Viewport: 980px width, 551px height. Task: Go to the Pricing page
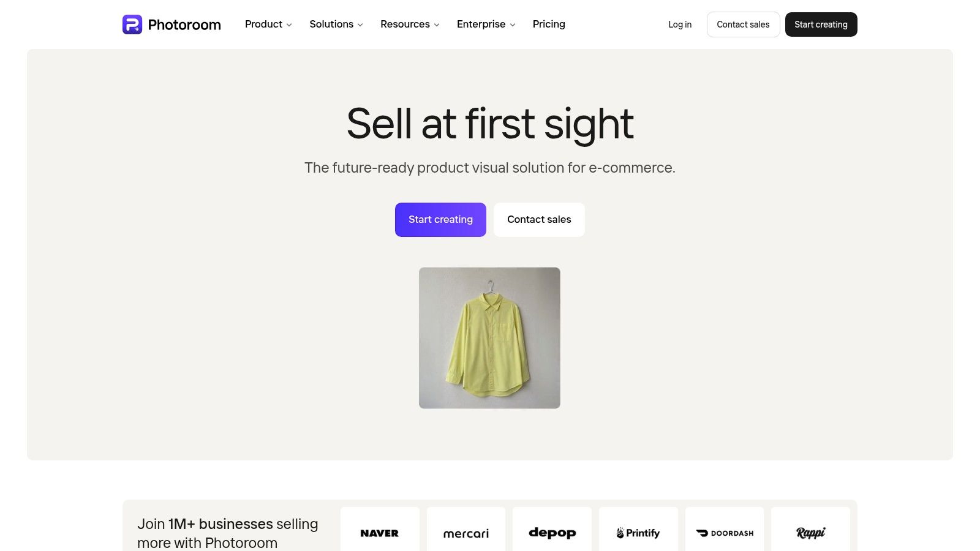549,24
